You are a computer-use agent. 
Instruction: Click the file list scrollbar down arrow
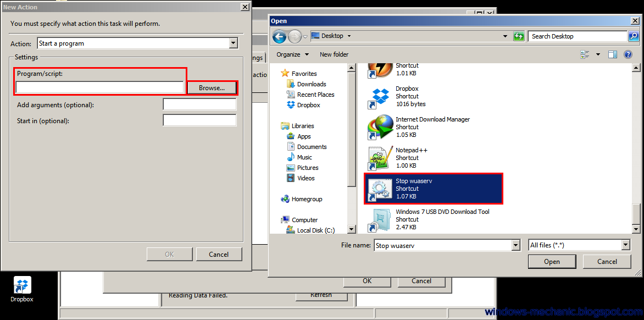(x=636, y=229)
